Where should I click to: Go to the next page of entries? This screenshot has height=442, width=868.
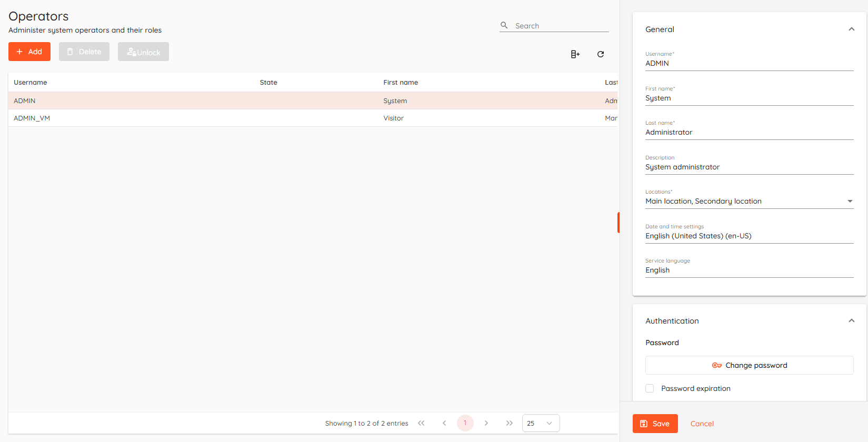[486, 423]
